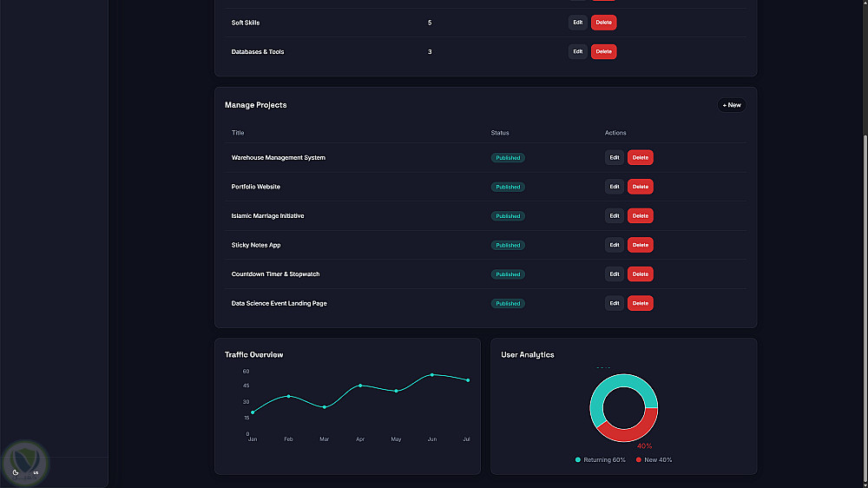868x488 pixels.
Task: Click the Apr data point on traffic chart
Action: click(360, 386)
